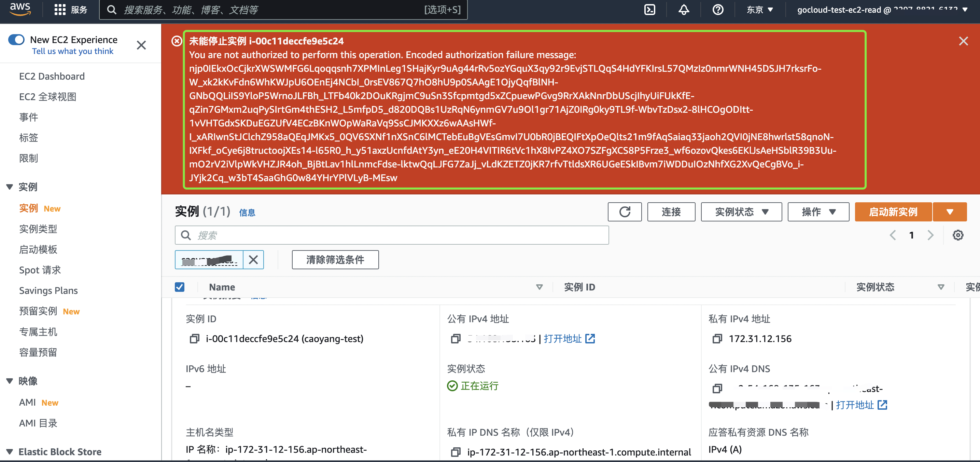Open the notifications bell icon

tap(684, 10)
